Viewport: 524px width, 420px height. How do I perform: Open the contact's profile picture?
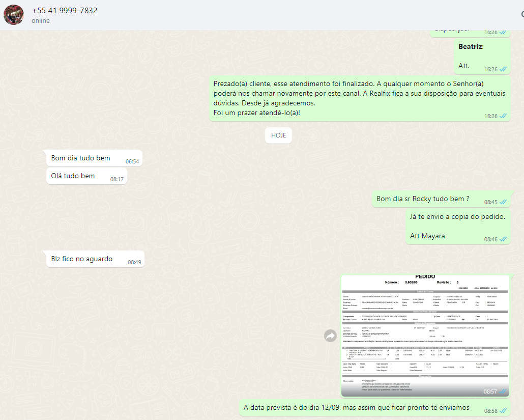click(x=14, y=15)
